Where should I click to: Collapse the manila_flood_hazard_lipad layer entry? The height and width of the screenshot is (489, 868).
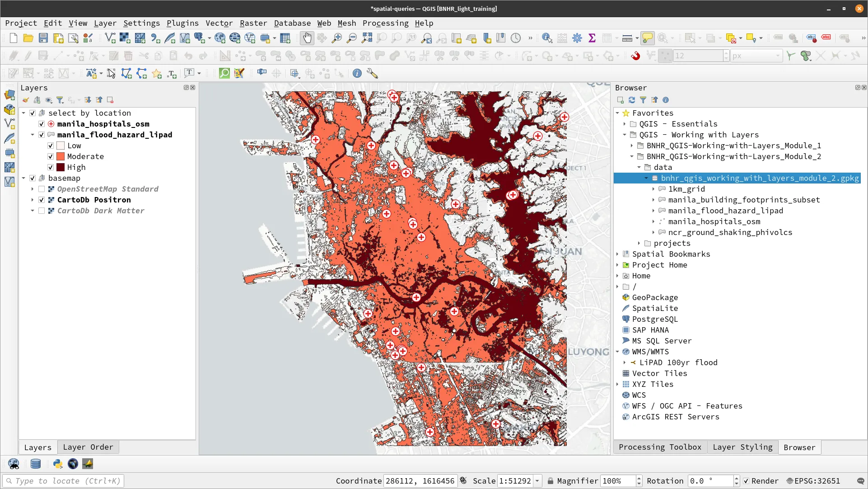pyautogui.click(x=32, y=135)
